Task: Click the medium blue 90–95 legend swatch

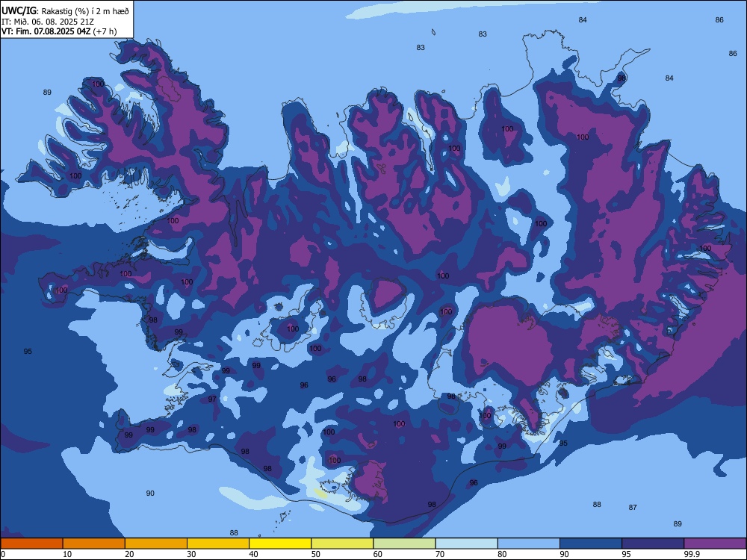Action: (x=591, y=544)
